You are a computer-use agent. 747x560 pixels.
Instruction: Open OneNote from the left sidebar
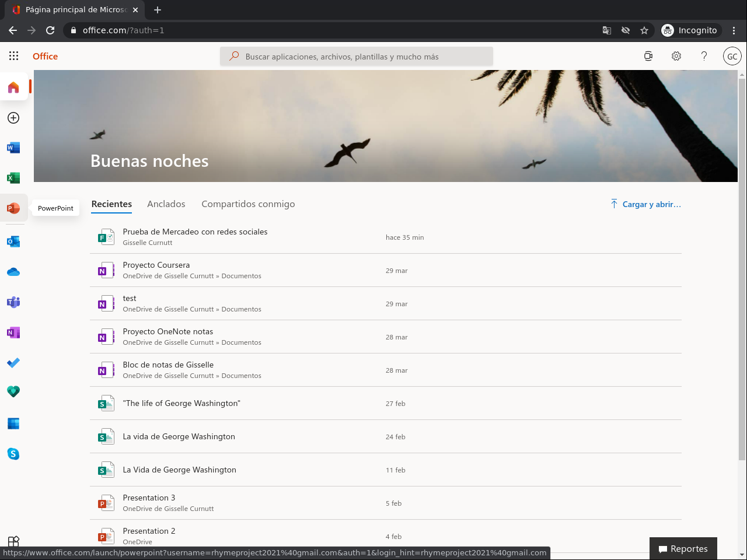tap(13, 332)
